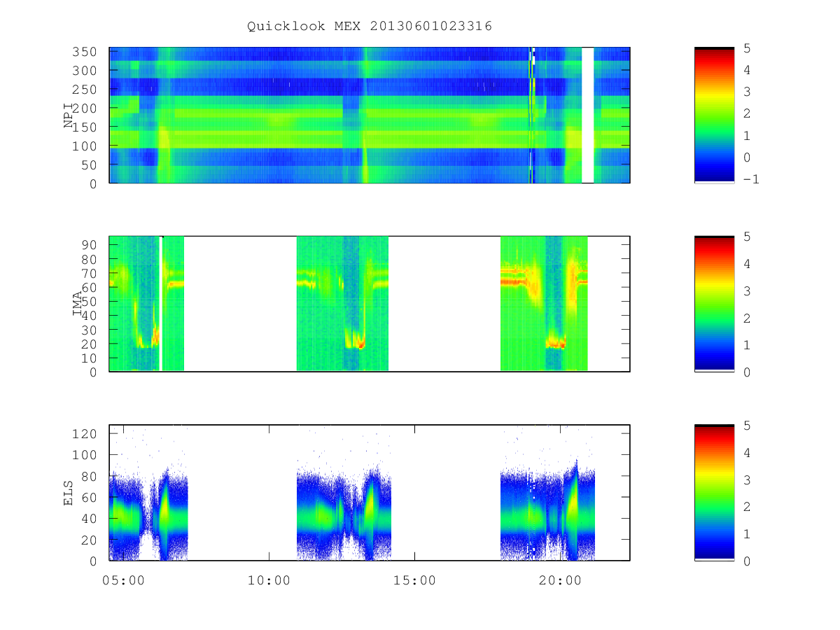This screenshot has height=630, width=840.
Task: Click the 250 tick on NPI axis
Action: coord(86,90)
